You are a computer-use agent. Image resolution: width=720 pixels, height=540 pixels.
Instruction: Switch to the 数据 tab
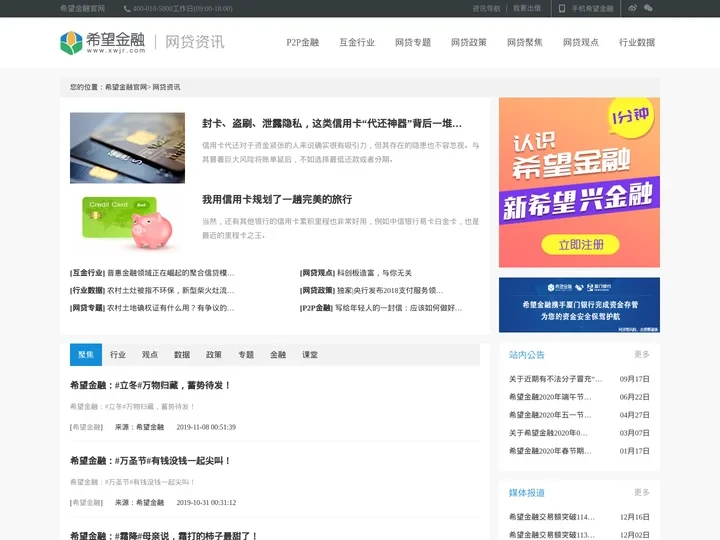(182, 354)
